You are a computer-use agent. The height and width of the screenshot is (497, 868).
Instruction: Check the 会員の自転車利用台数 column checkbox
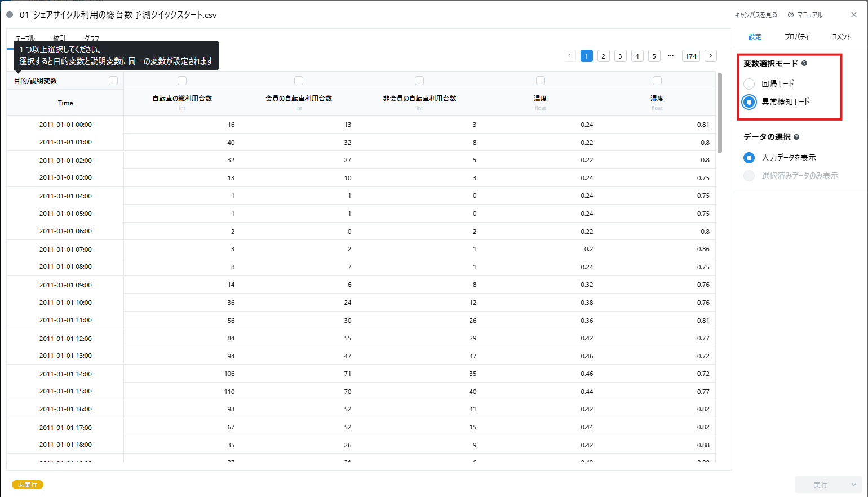click(299, 81)
